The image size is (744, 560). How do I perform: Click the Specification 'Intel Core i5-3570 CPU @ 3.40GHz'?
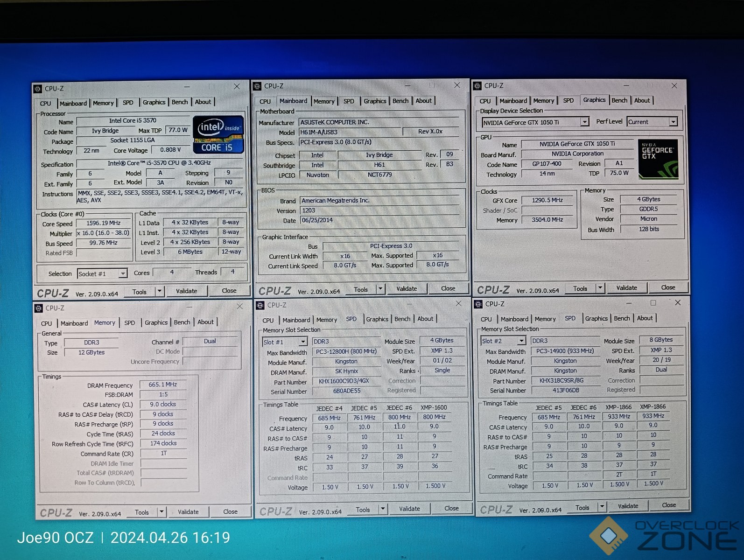tap(159, 163)
